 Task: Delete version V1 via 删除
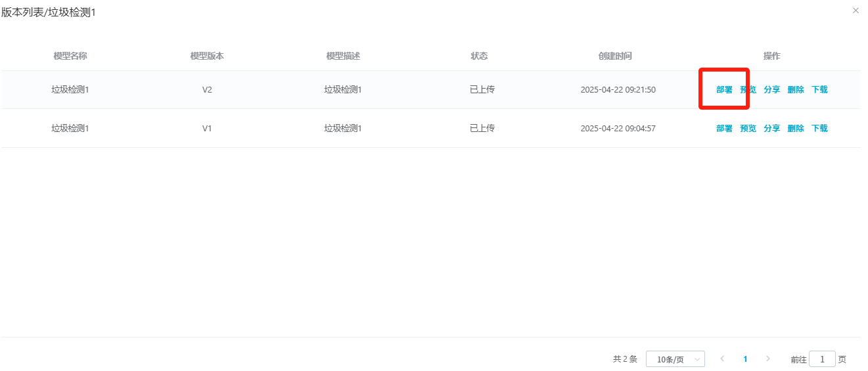point(796,129)
